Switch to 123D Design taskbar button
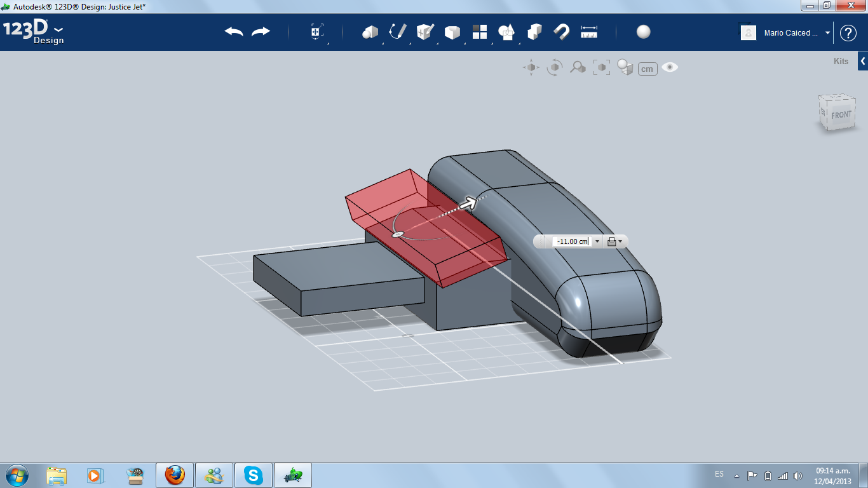This screenshot has width=868, height=488. pyautogui.click(x=293, y=475)
